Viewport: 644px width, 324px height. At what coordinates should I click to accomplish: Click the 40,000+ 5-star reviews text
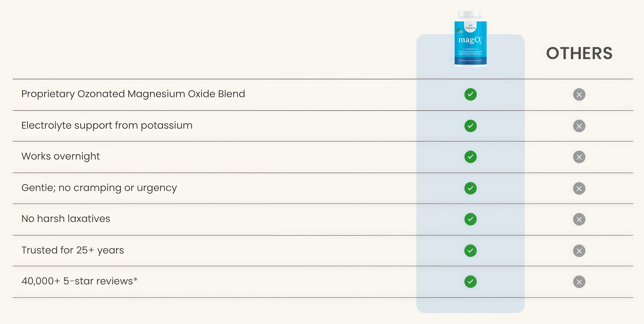[79, 281]
